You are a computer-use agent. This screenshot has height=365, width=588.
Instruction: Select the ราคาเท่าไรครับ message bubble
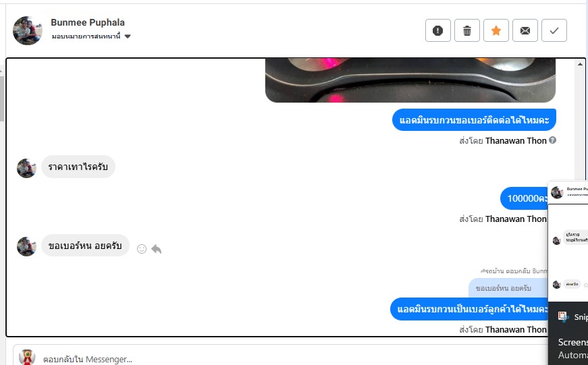pyautogui.click(x=78, y=167)
